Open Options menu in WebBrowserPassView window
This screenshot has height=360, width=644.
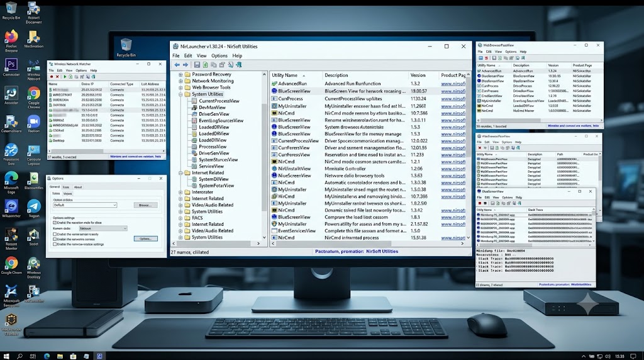click(511, 52)
